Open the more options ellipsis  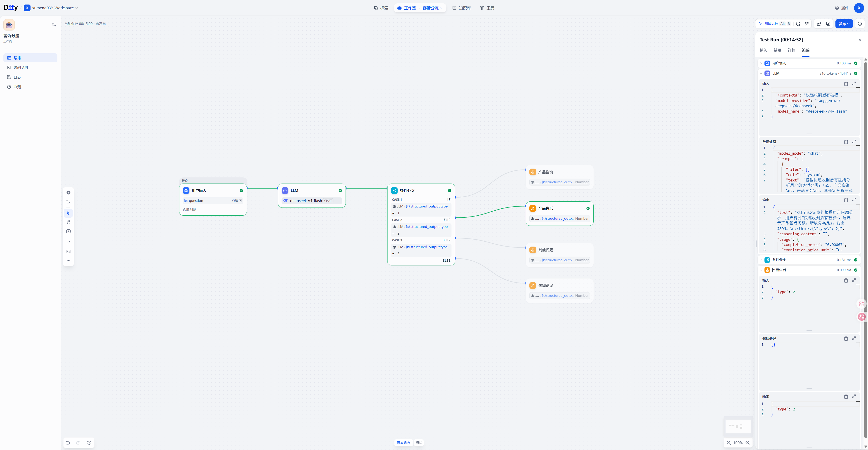point(68,261)
